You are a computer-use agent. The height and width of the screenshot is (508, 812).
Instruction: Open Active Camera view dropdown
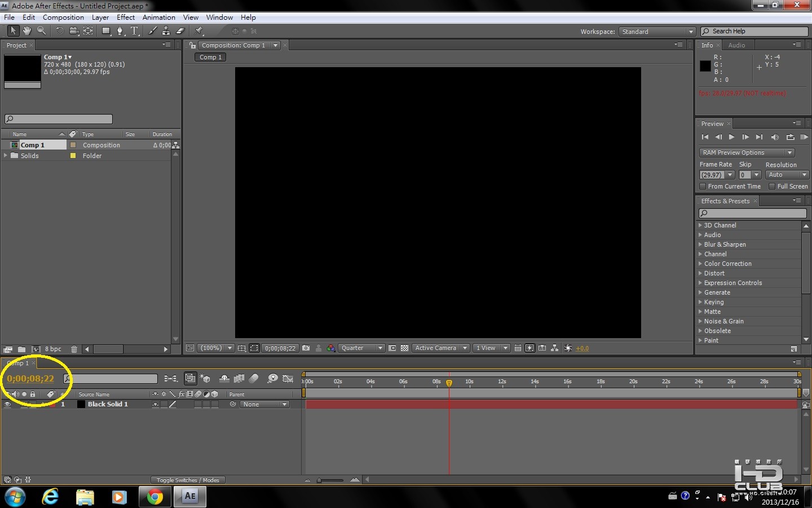(x=440, y=348)
